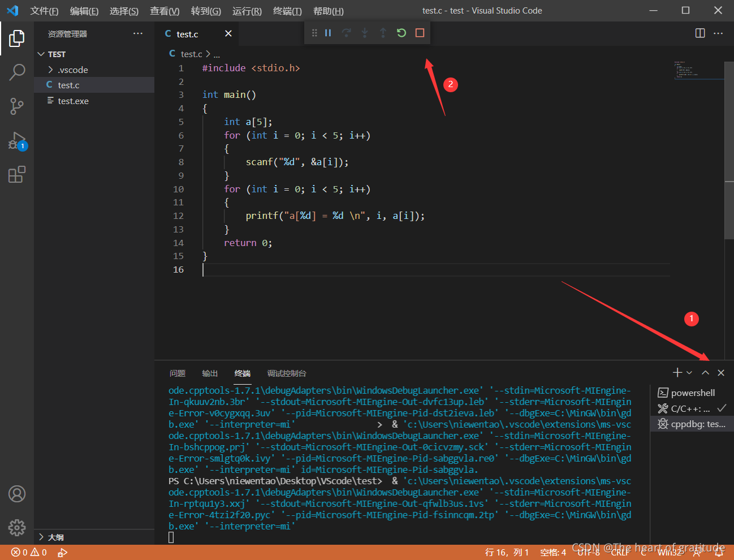Expand the 大纲 outline section
The height and width of the screenshot is (560, 734).
[94, 537]
